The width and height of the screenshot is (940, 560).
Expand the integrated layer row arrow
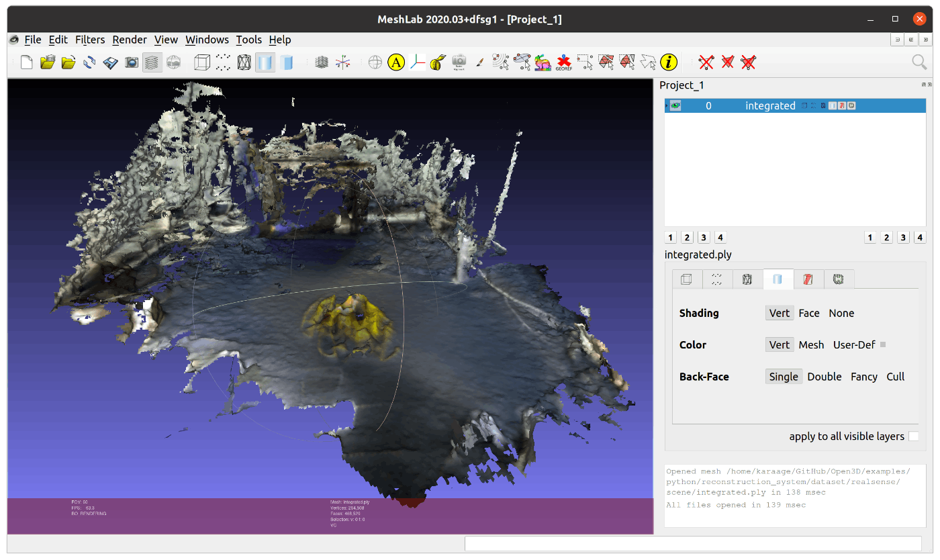tap(667, 106)
